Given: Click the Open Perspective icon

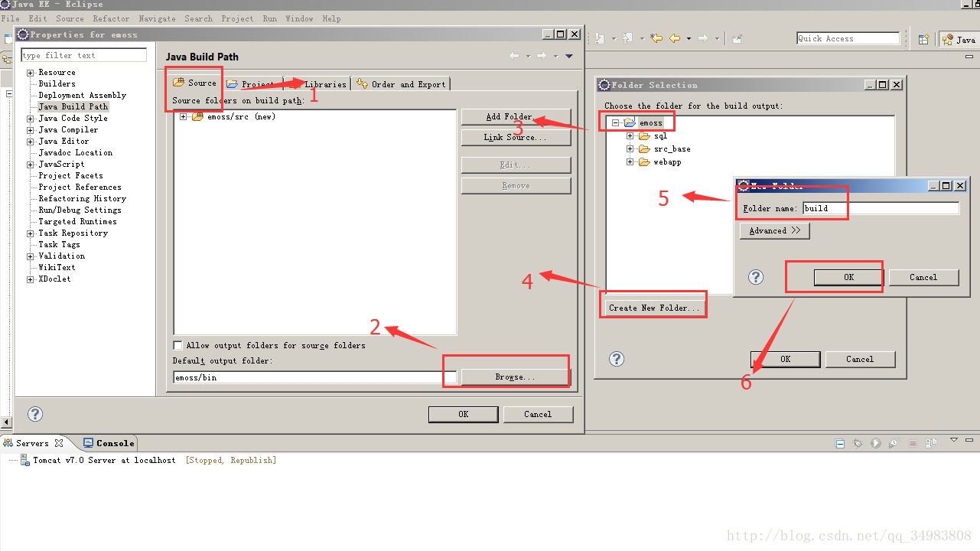Looking at the screenshot, I should (x=923, y=39).
